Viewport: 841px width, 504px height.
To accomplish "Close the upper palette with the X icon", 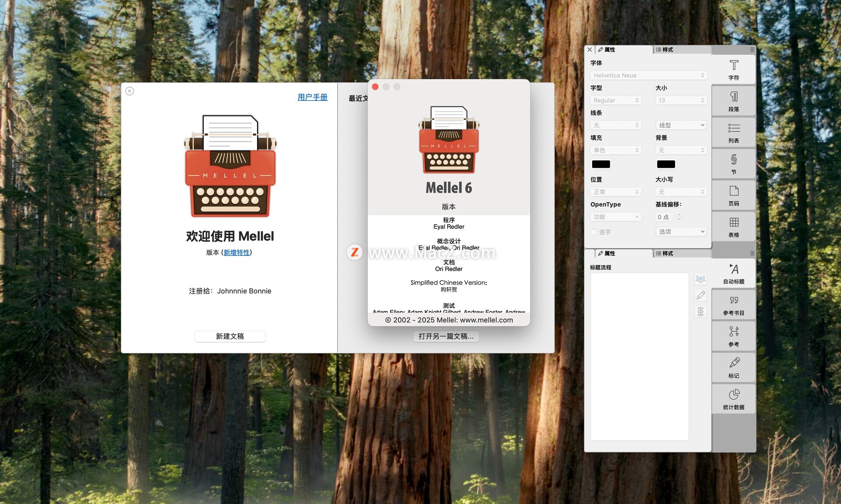I will (x=590, y=49).
